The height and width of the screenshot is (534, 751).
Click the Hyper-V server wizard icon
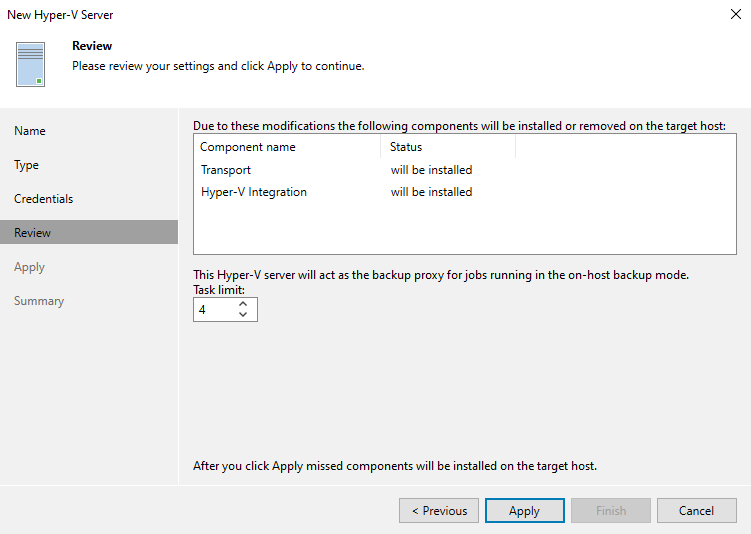31,64
